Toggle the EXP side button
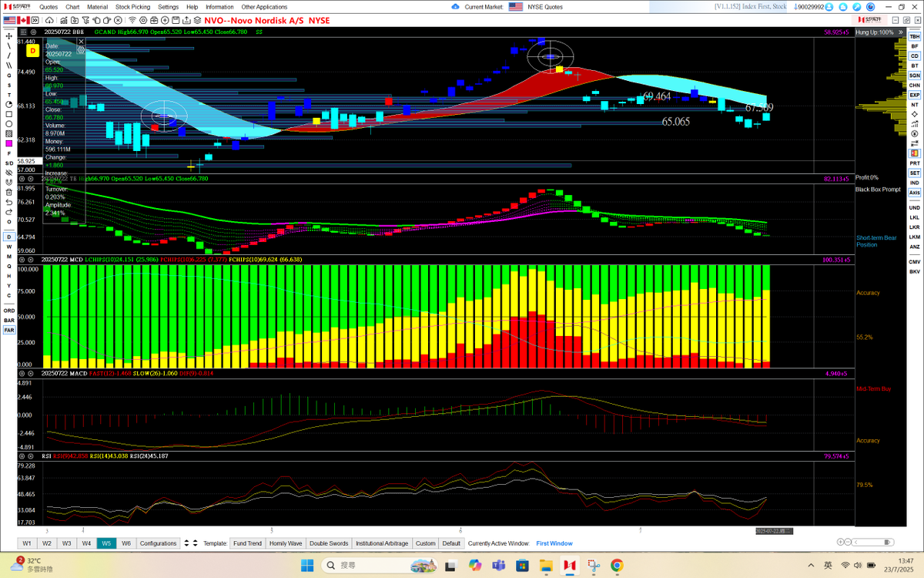Screen dimensions: 924x578 click(x=914, y=95)
